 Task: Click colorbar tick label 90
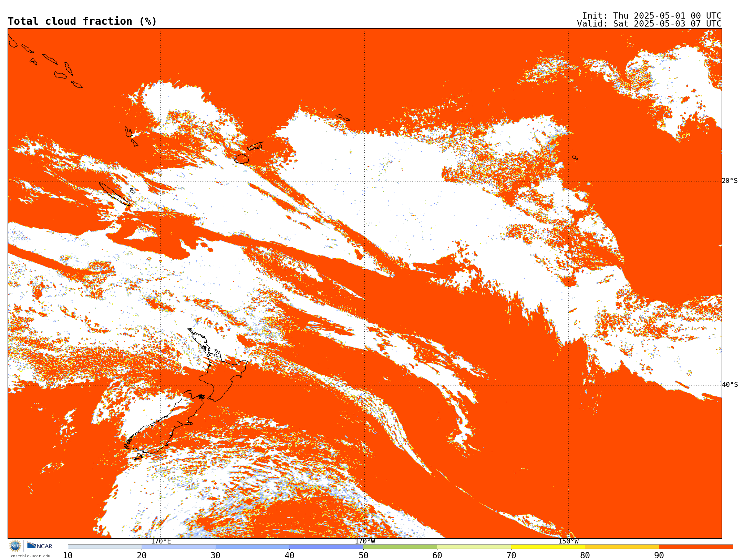coord(659,555)
